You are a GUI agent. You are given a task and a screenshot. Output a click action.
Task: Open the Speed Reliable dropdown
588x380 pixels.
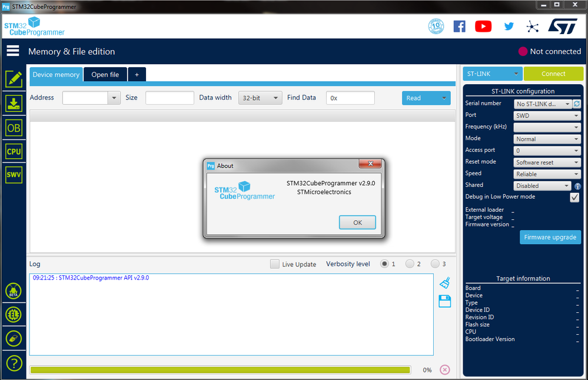coord(547,174)
